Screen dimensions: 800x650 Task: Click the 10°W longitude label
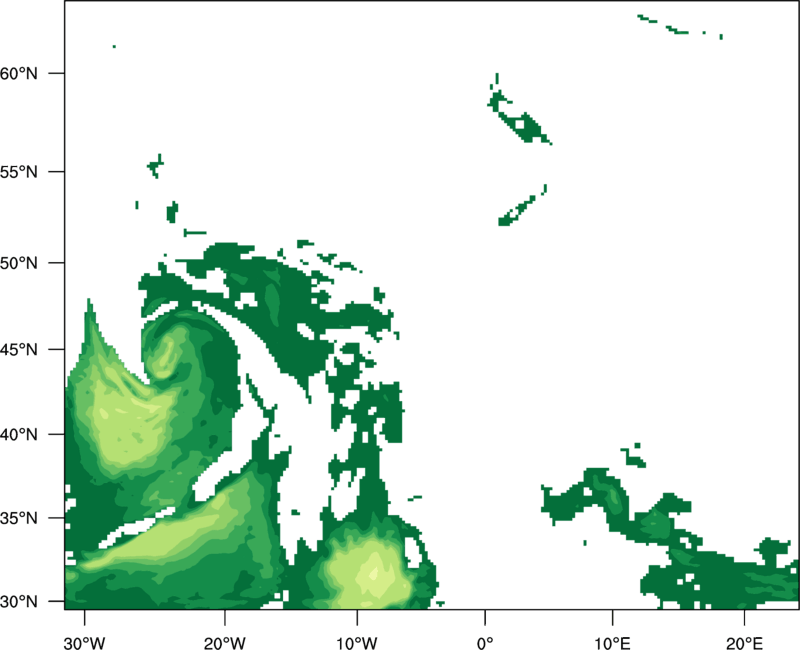click(x=357, y=643)
